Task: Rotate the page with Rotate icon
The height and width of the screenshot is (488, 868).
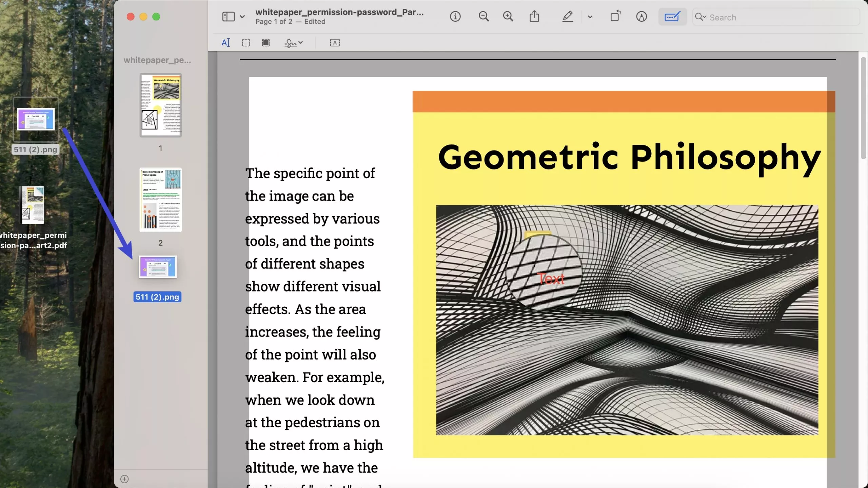Action: [615, 17]
